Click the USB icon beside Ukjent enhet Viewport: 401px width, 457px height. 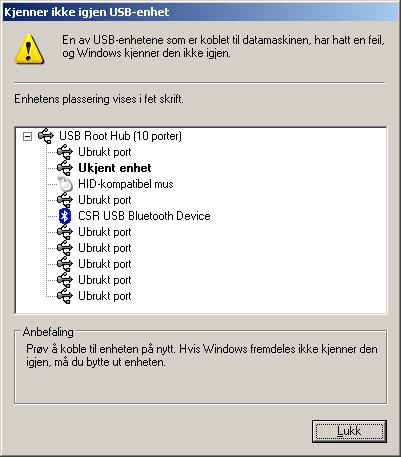(x=65, y=168)
